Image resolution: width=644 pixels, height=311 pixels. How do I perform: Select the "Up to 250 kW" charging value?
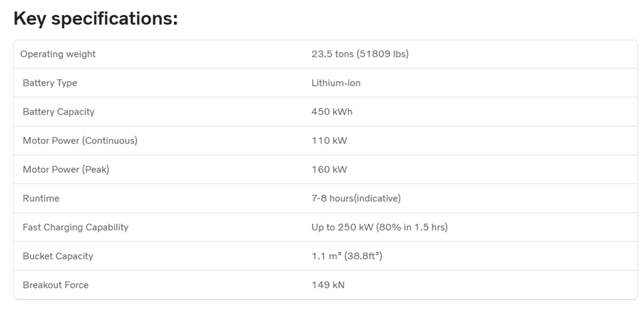tap(343, 227)
